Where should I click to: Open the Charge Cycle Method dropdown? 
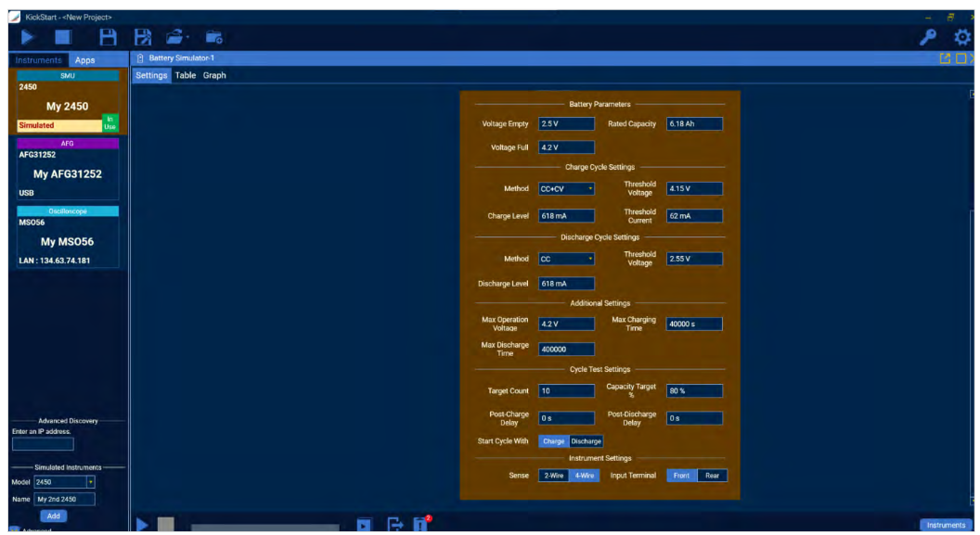pyautogui.click(x=567, y=189)
